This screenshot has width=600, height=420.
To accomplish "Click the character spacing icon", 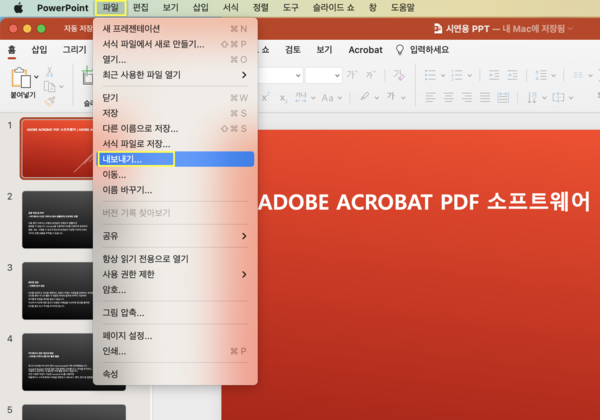I will (301, 98).
